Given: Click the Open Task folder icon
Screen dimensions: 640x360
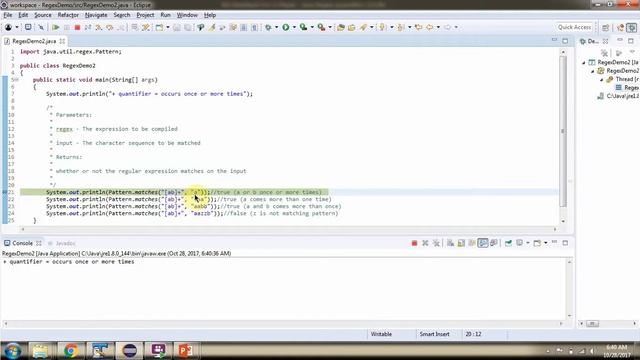Looking at the screenshot, I should click(x=351, y=27).
